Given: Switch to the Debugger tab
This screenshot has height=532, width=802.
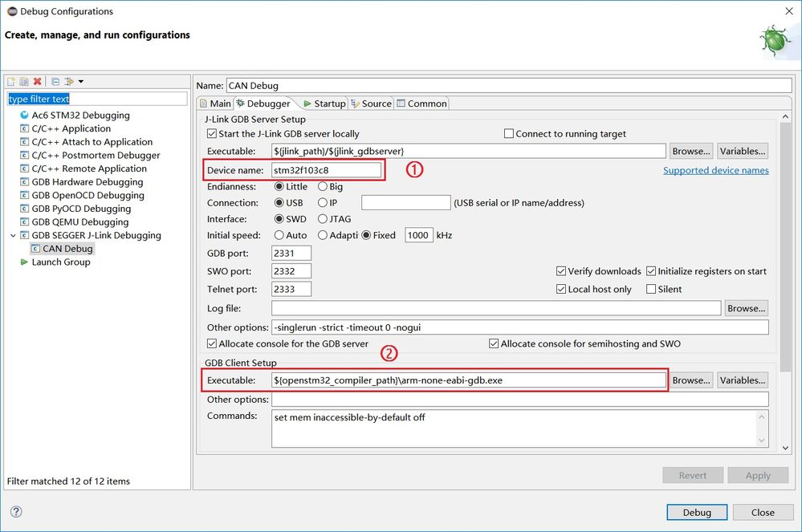Looking at the screenshot, I should pos(263,104).
